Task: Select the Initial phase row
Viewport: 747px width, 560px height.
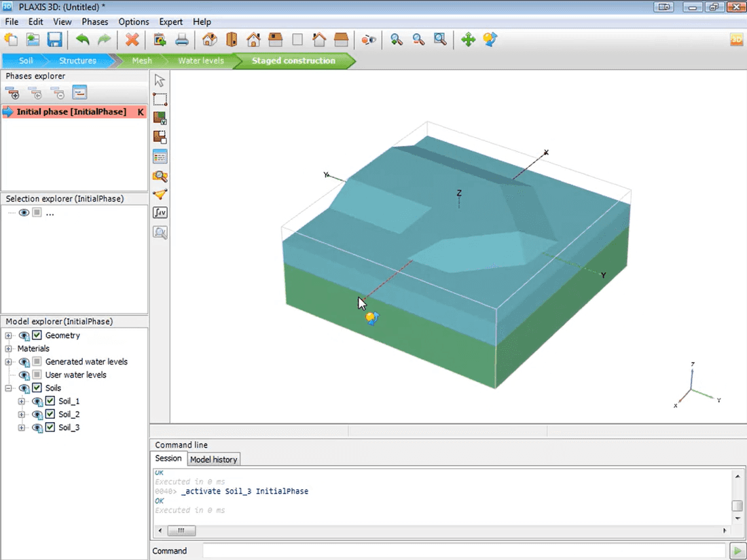Action: 74,112
